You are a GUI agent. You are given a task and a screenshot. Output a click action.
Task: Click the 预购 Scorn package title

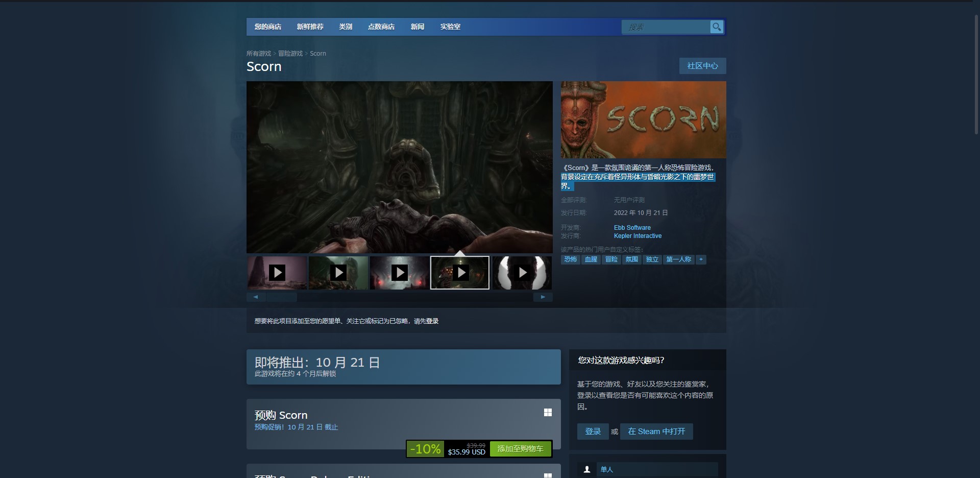tap(281, 415)
